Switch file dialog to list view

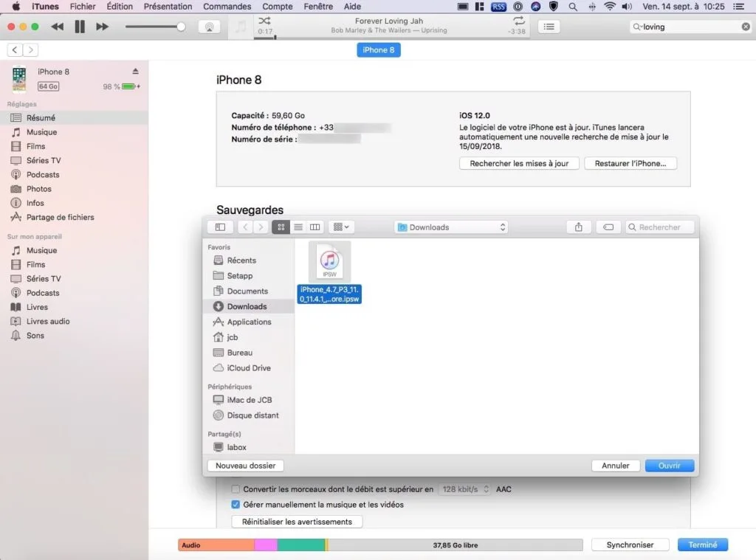coord(298,227)
